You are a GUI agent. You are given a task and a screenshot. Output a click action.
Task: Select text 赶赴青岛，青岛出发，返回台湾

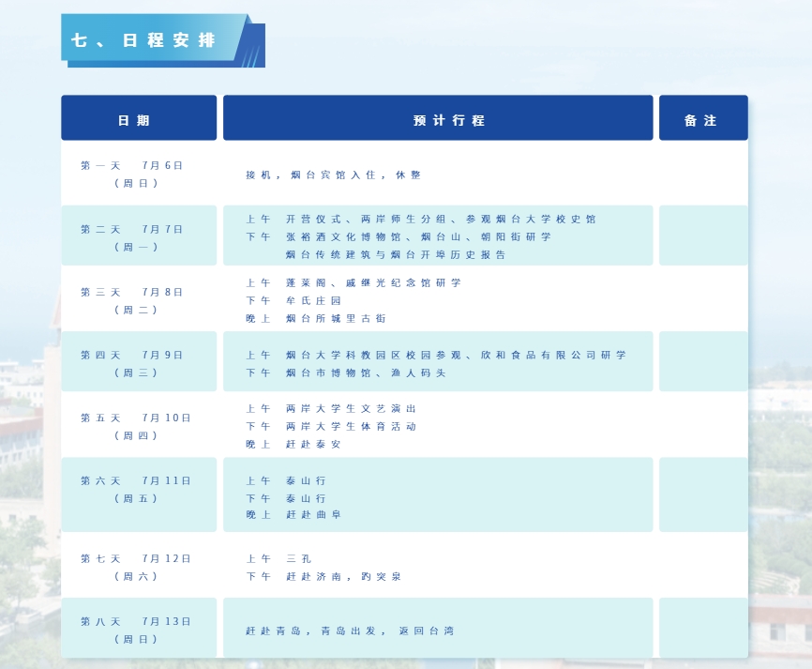click(350, 631)
